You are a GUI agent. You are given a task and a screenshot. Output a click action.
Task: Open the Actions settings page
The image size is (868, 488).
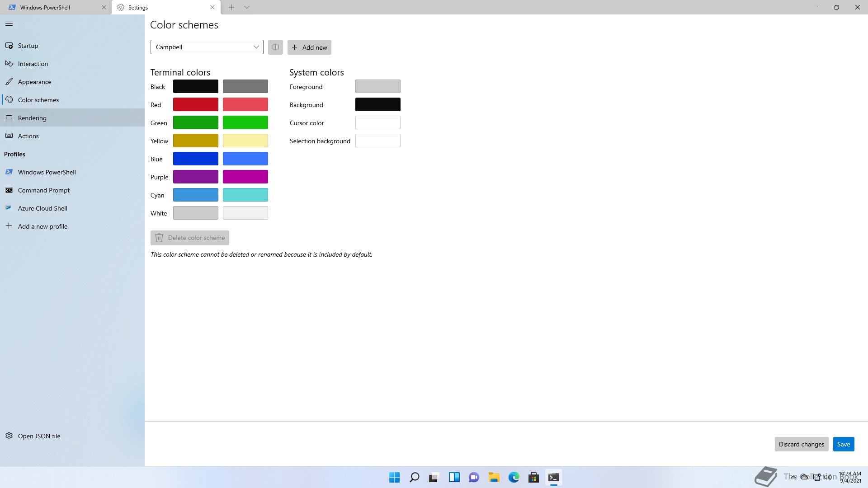coord(72,136)
